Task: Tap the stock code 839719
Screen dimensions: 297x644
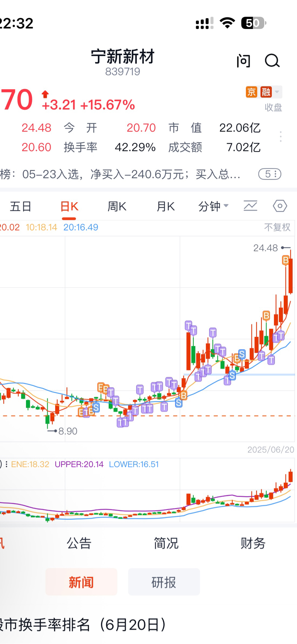Action: click(123, 72)
